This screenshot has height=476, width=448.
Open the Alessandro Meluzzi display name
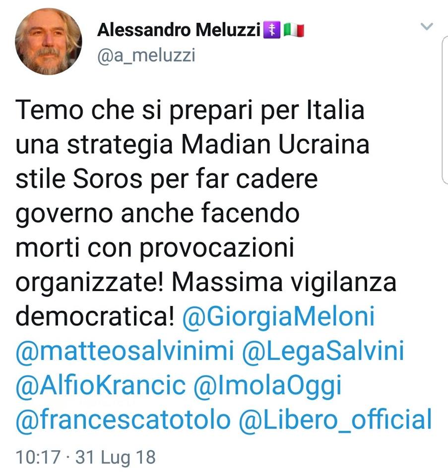coord(179,30)
